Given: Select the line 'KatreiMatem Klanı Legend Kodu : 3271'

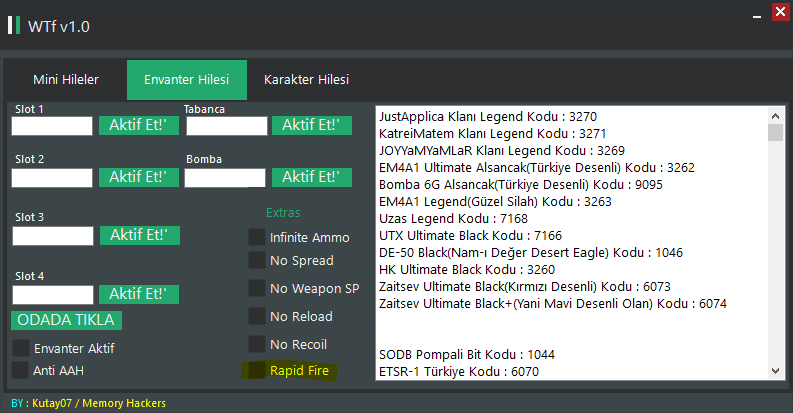Looking at the screenshot, I should (x=493, y=134).
